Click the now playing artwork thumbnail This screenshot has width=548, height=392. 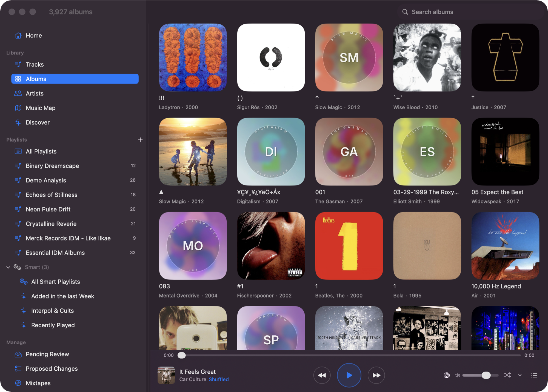click(166, 375)
